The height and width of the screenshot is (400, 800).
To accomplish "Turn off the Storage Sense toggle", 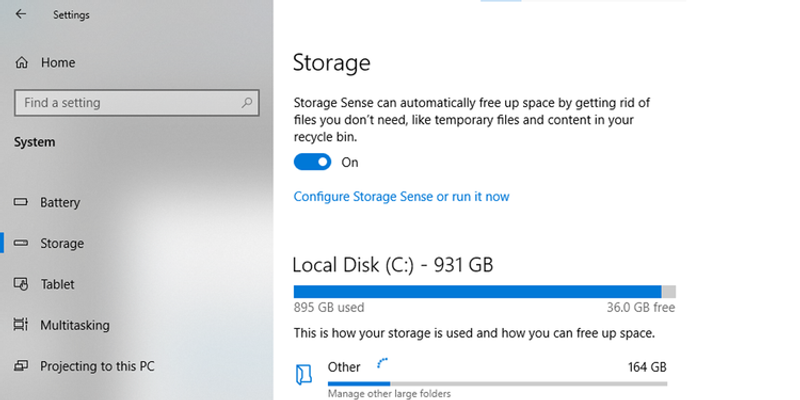I will [x=312, y=162].
